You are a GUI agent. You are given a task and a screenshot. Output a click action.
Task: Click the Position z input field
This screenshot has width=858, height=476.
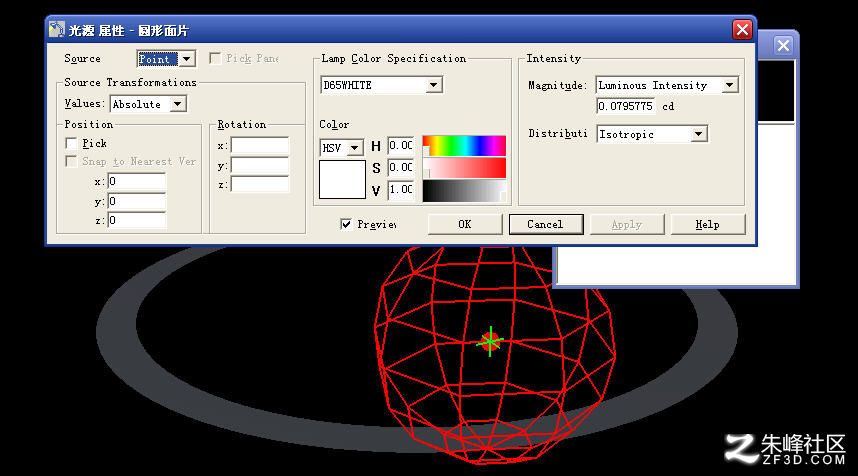pyautogui.click(x=136, y=220)
